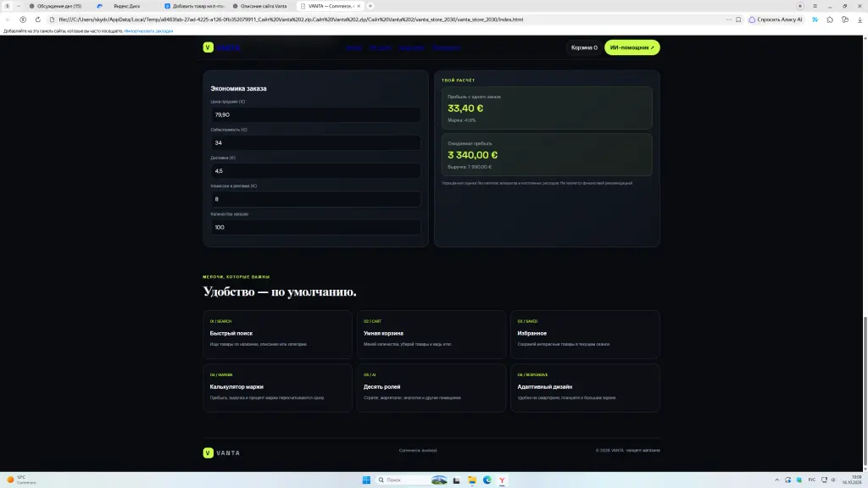The image size is (868, 488).
Task: Open the address bar three-dots menu
Action: pos(728,19)
